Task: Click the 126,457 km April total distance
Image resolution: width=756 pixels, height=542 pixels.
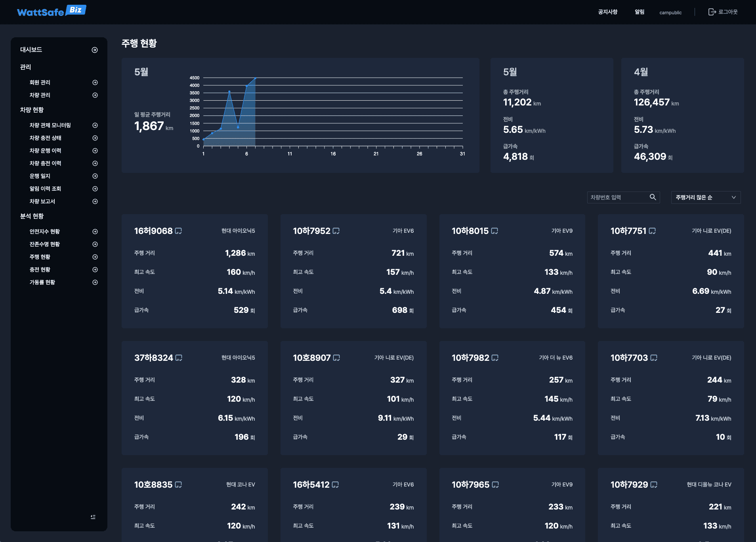Action: pos(656,102)
